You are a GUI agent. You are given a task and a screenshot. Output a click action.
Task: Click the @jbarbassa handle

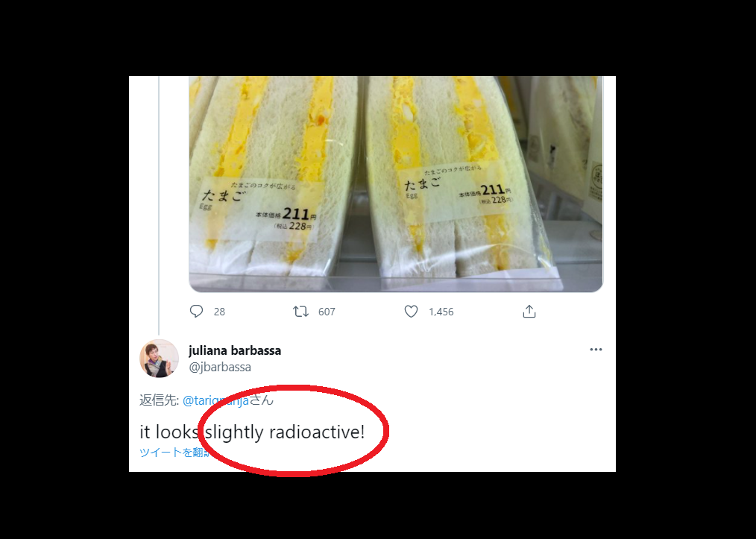coord(220,367)
